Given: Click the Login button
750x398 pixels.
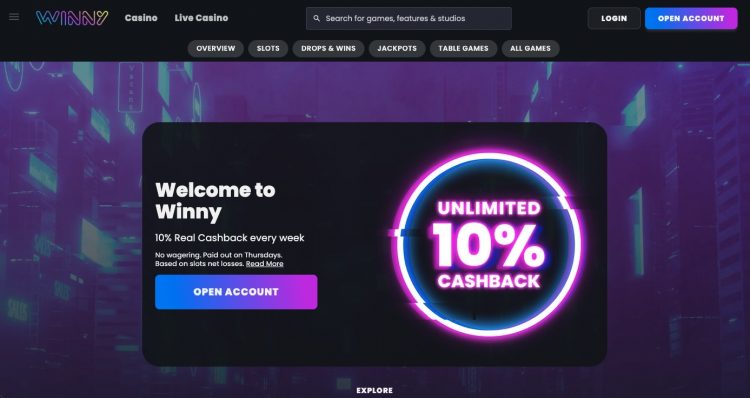Looking at the screenshot, I should tap(614, 18).
